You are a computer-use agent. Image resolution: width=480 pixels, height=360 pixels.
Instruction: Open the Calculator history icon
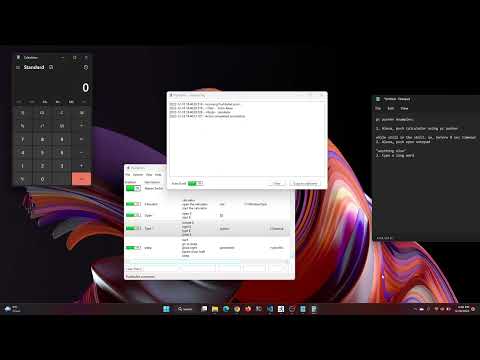[x=86, y=67]
